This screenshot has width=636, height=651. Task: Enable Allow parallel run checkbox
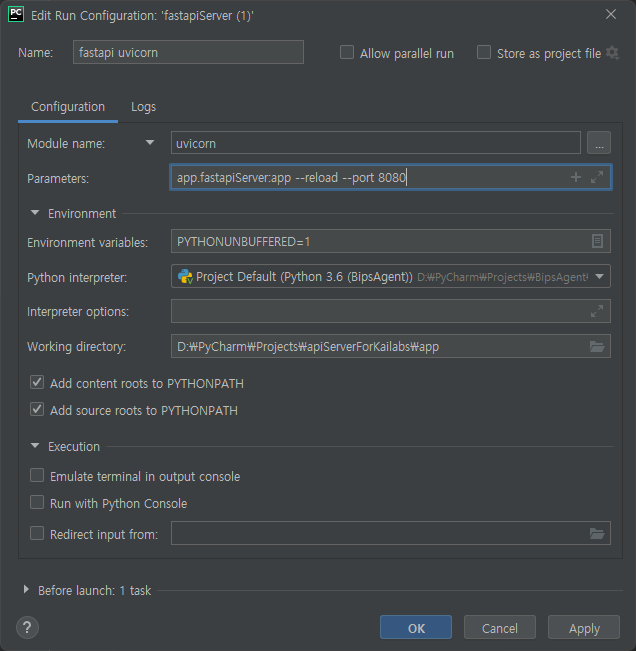click(347, 53)
